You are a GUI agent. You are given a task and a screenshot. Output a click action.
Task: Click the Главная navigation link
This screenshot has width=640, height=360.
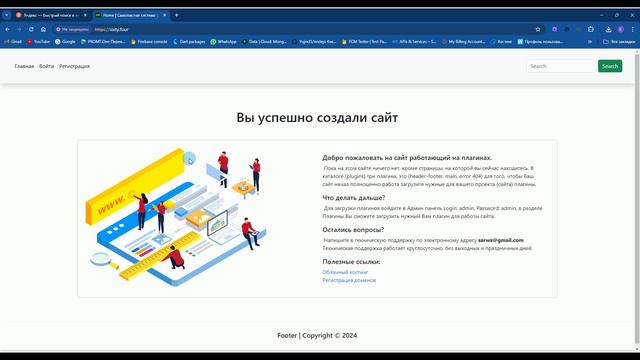[x=24, y=66]
